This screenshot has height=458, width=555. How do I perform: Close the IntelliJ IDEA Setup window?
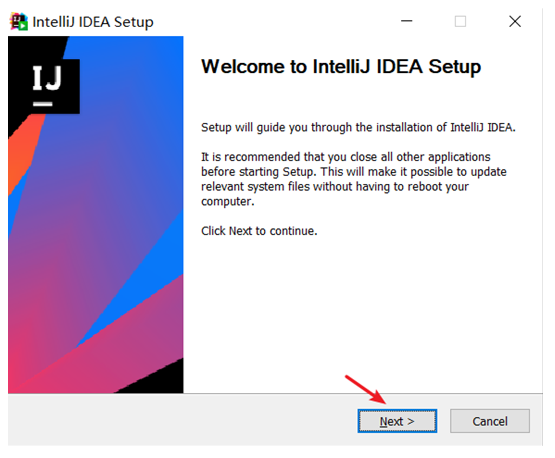pyautogui.click(x=515, y=22)
